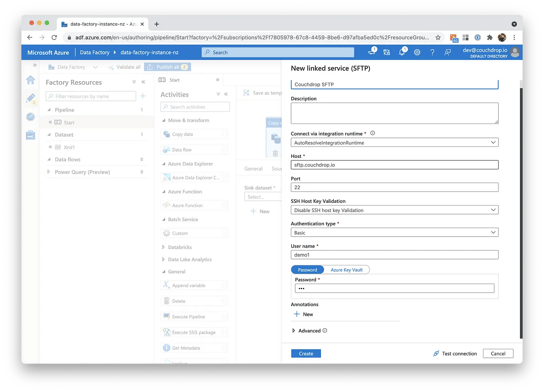This screenshot has height=392, width=544.
Task: Select the Password toggle option
Action: click(307, 270)
